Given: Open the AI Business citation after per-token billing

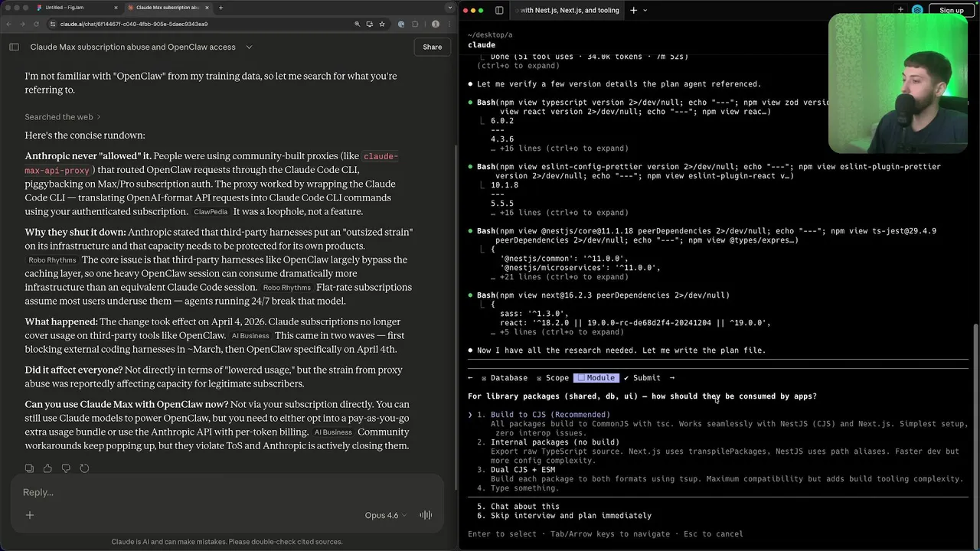Looking at the screenshot, I should pos(333,432).
